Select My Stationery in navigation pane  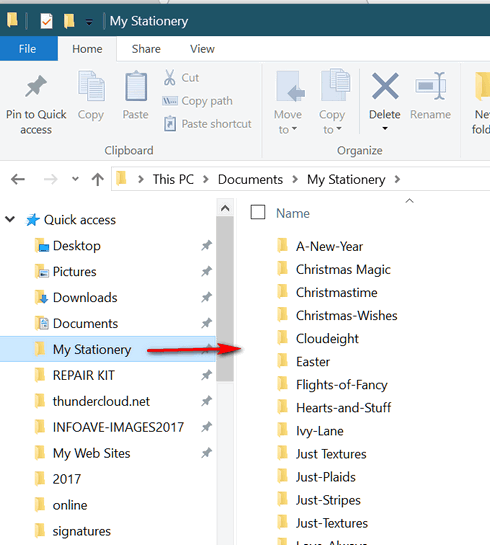pyautogui.click(x=108, y=349)
